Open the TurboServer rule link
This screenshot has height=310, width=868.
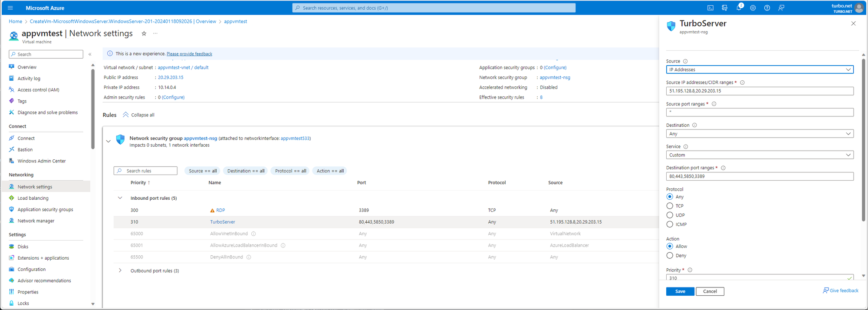pos(223,222)
